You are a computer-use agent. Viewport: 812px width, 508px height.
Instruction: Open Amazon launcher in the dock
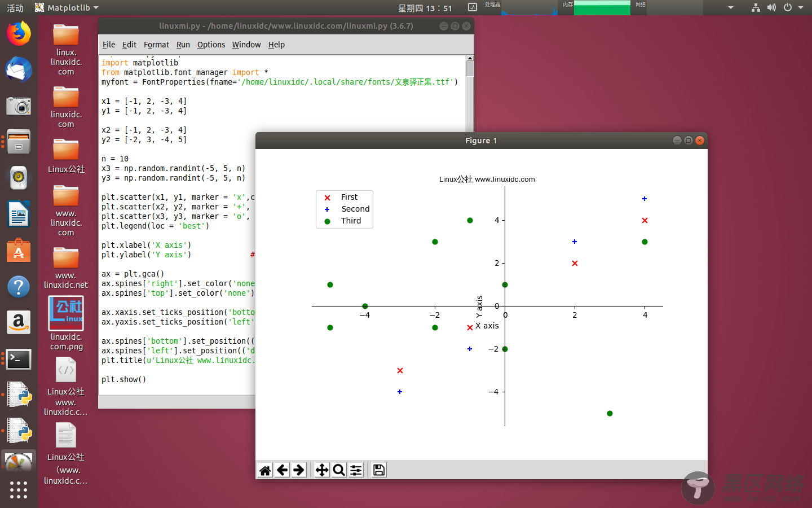pos(19,322)
